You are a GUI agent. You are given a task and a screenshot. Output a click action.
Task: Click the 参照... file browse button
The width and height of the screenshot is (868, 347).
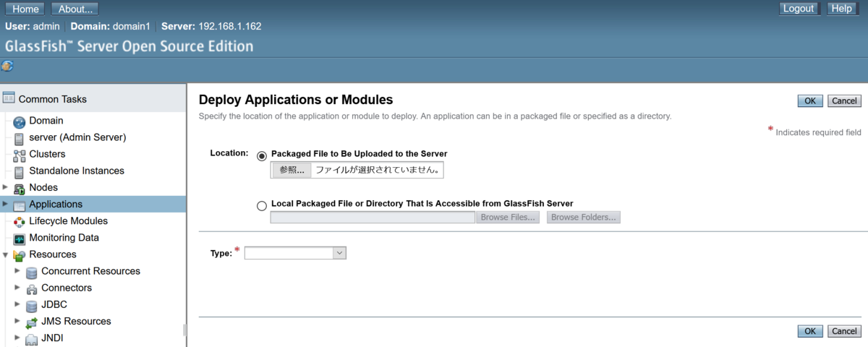pyautogui.click(x=292, y=170)
